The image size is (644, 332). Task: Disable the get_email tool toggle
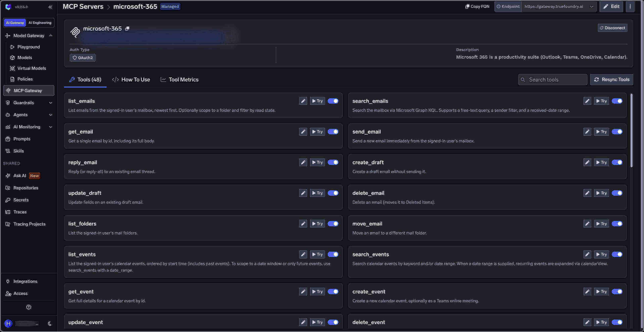click(333, 132)
